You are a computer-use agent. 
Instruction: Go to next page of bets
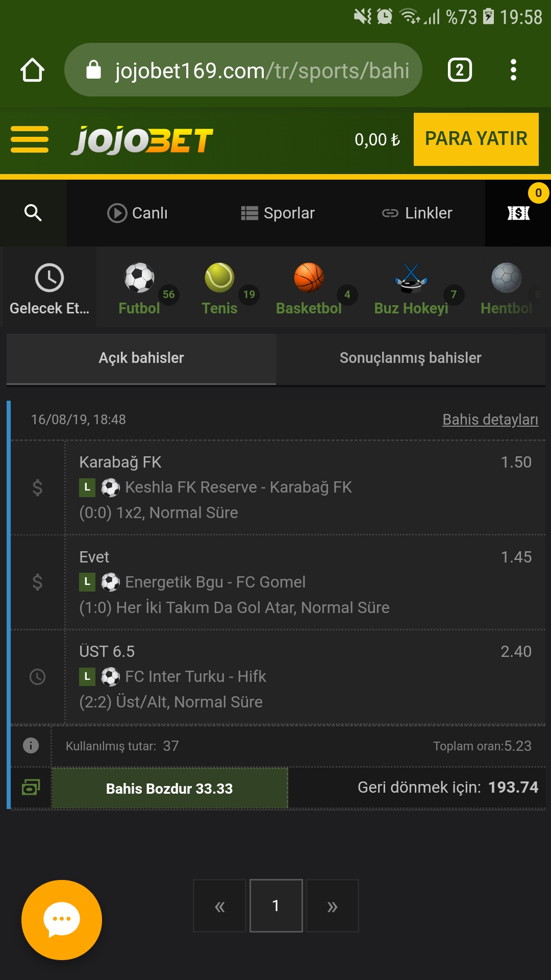point(332,906)
